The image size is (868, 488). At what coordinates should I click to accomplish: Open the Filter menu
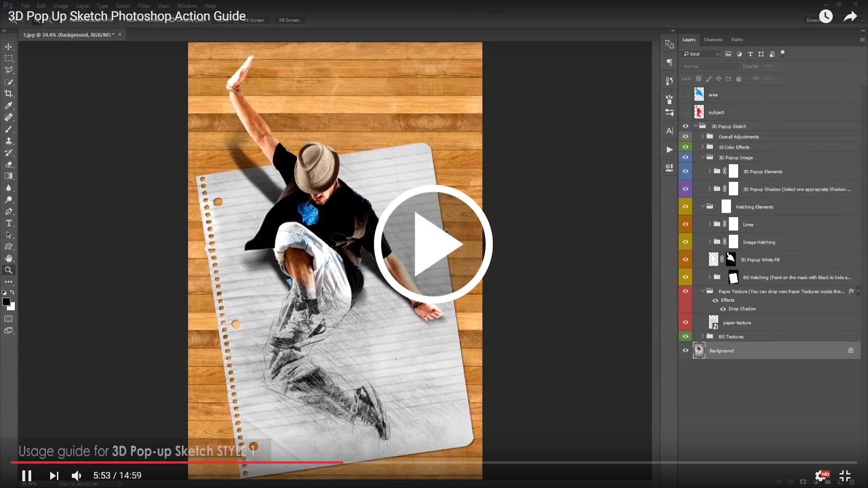tap(144, 6)
